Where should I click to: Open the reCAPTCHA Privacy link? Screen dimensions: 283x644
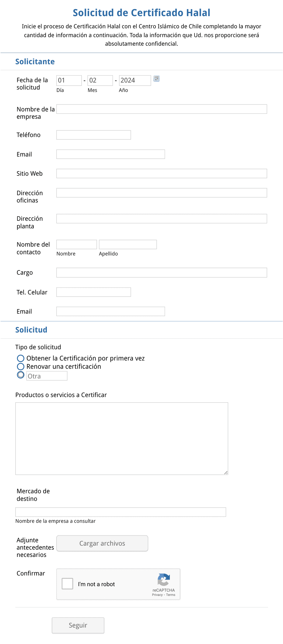pos(157,595)
